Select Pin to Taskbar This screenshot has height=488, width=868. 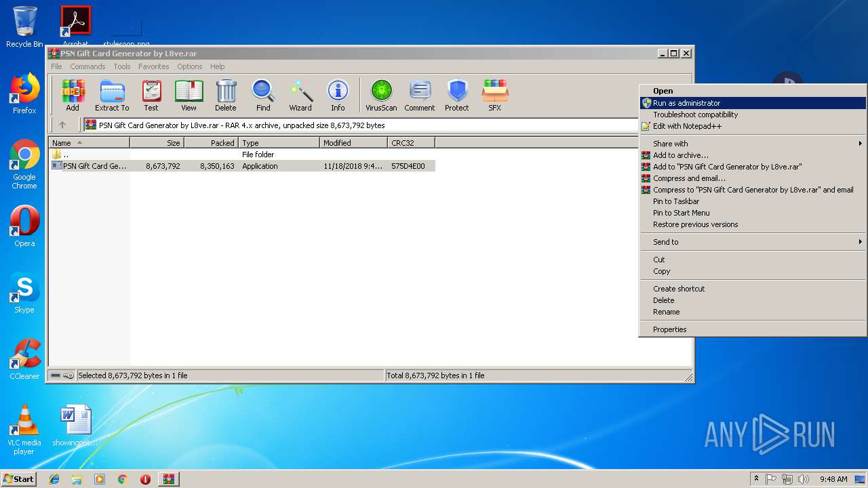click(x=753, y=201)
